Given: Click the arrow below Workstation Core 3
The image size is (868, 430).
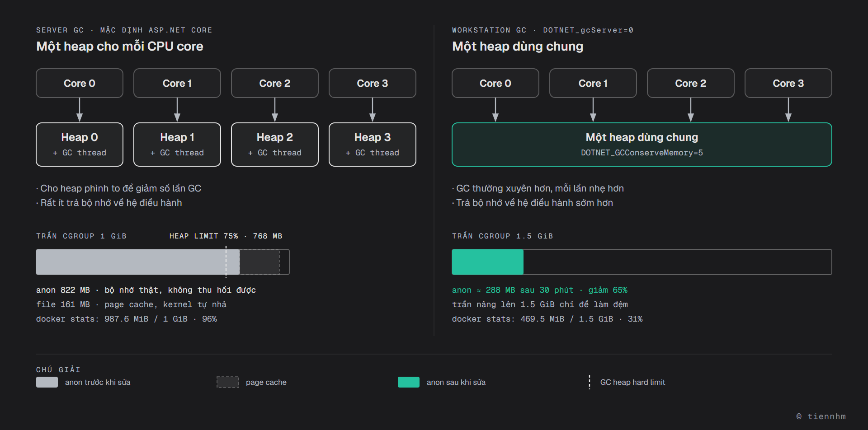Looking at the screenshot, I should pos(788,110).
